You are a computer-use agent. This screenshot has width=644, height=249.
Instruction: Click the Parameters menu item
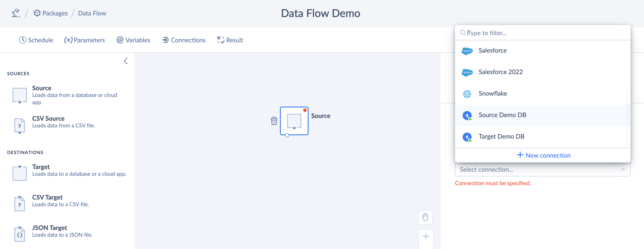(x=84, y=40)
